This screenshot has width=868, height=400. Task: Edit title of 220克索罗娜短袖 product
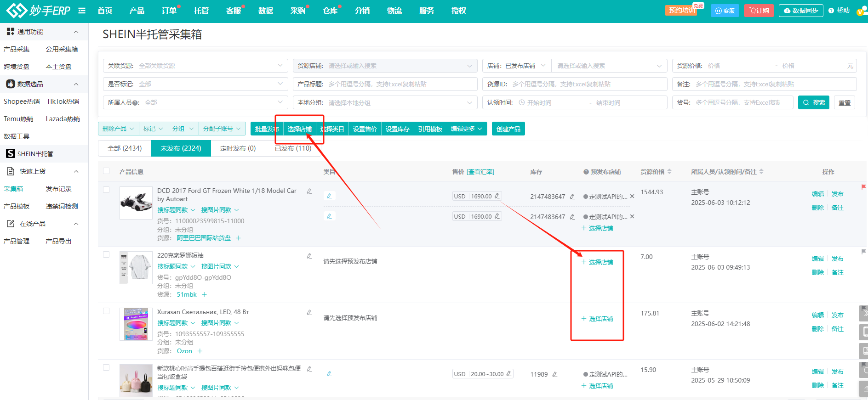click(x=309, y=256)
